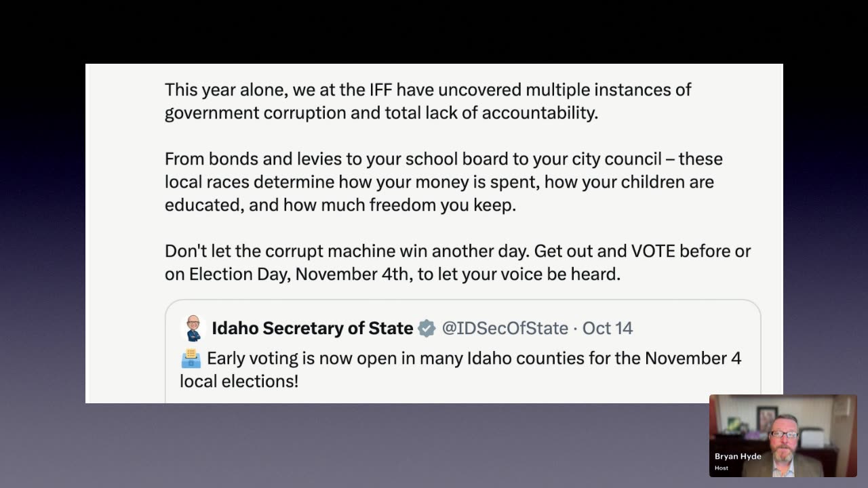Click the verified badge beside the account name
The height and width of the screenshot is (488, 868).
point(427,329)
